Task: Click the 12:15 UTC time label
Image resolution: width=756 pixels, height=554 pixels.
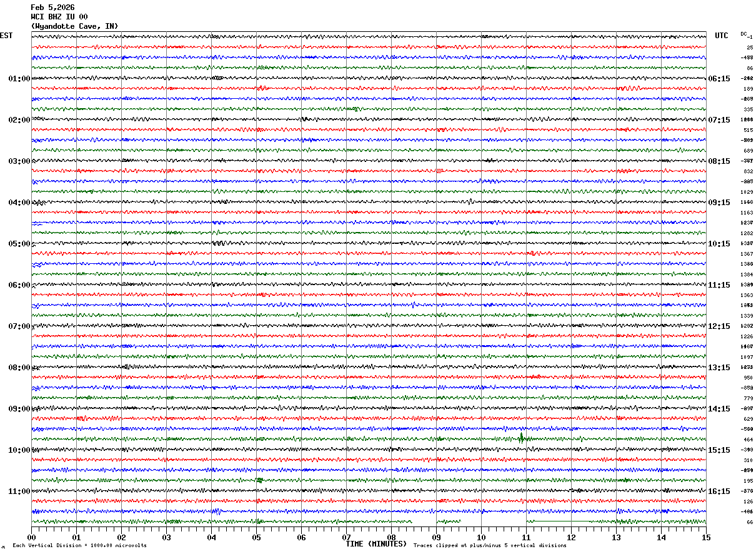Action: (719, 326)
